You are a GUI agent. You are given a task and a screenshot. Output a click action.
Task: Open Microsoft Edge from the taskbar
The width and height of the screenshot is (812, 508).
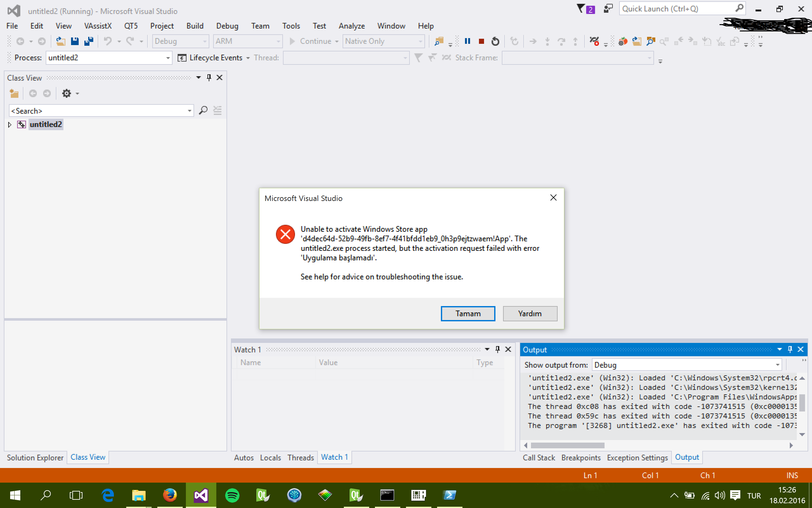(x=108, y=495)
